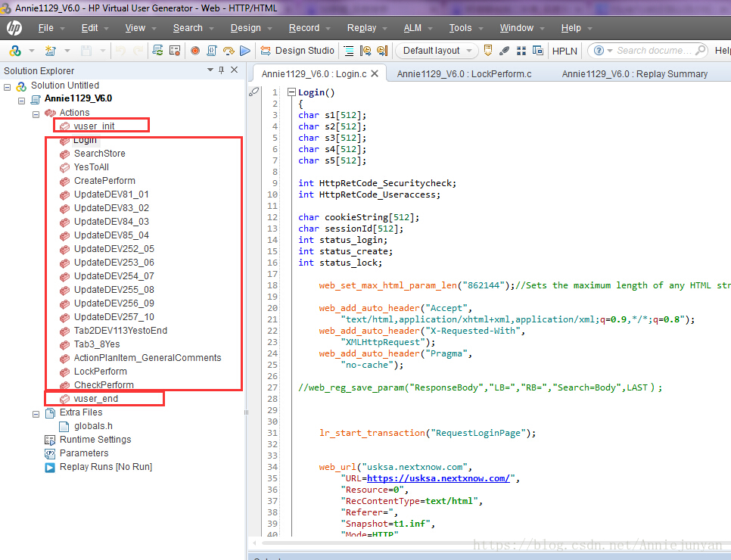Click the indented lines toolbar icon
This screenshot has height=560, width=731.
click(348, 51)
